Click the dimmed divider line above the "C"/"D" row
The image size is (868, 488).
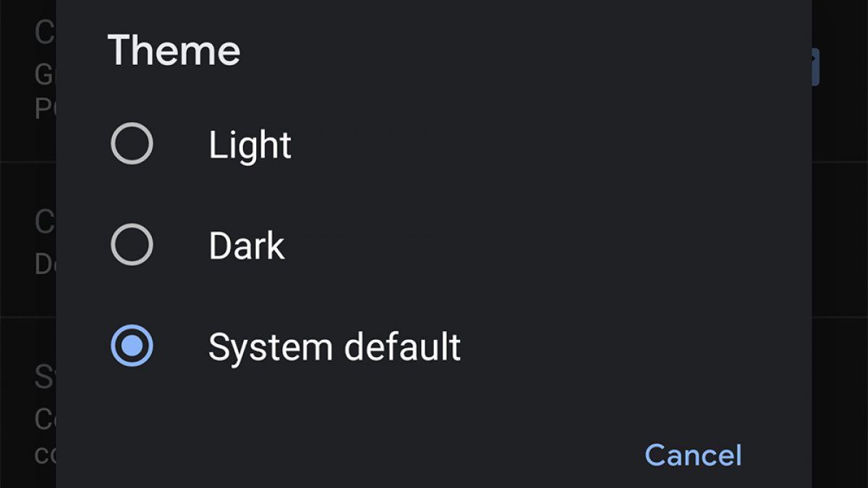[29, 163]
